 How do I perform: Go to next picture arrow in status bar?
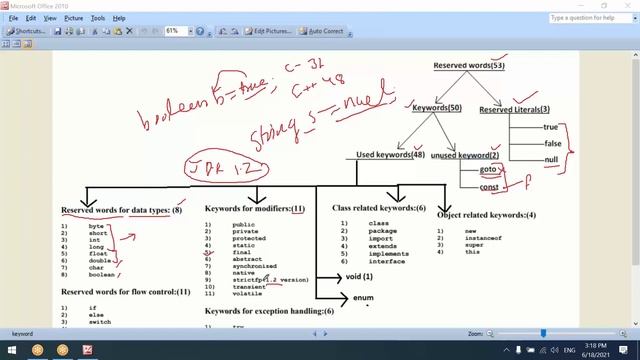pos(325,333)
